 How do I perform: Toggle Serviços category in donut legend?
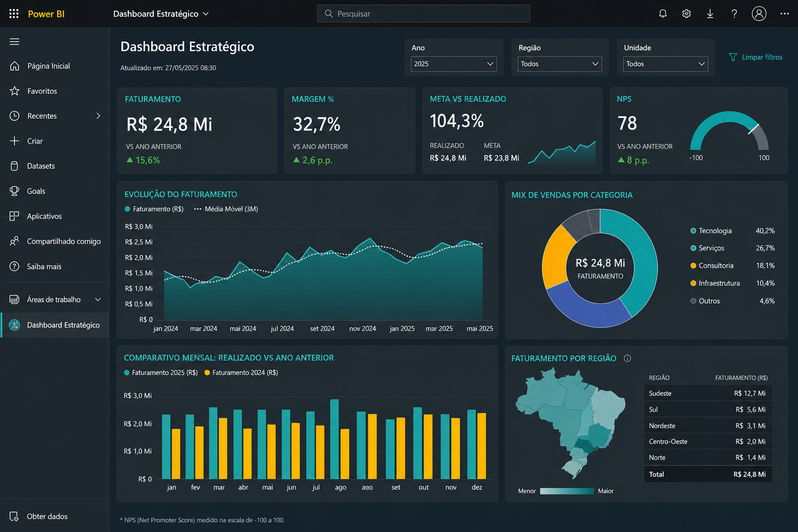tap(707, 248)
